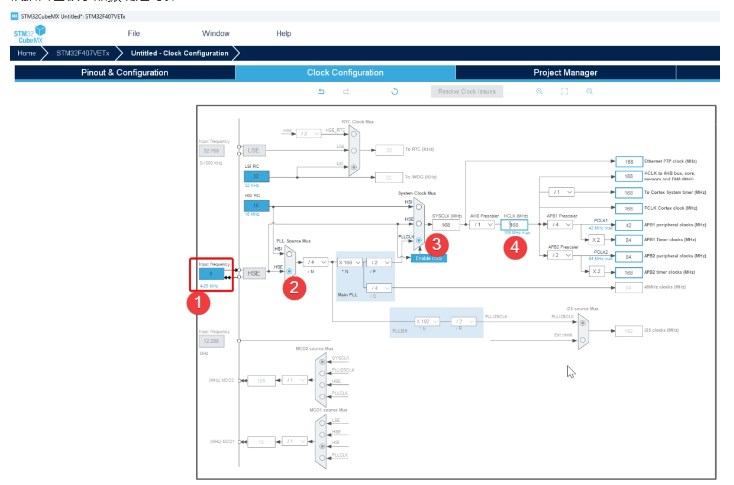Image resolution: width=734 pixels, height=485 pixels.
Task: Open the AHB Prescaler dropdown
Action: (x=482, y=225)
